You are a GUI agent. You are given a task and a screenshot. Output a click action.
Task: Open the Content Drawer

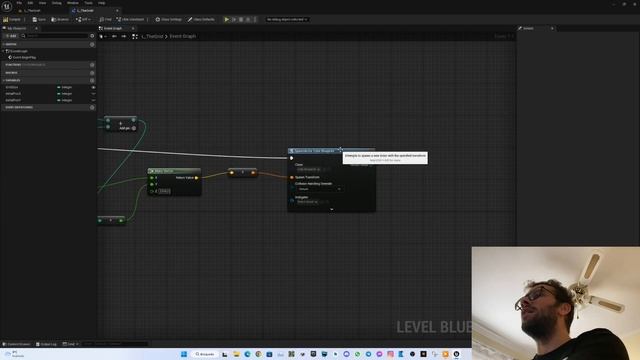pos(16,344)
